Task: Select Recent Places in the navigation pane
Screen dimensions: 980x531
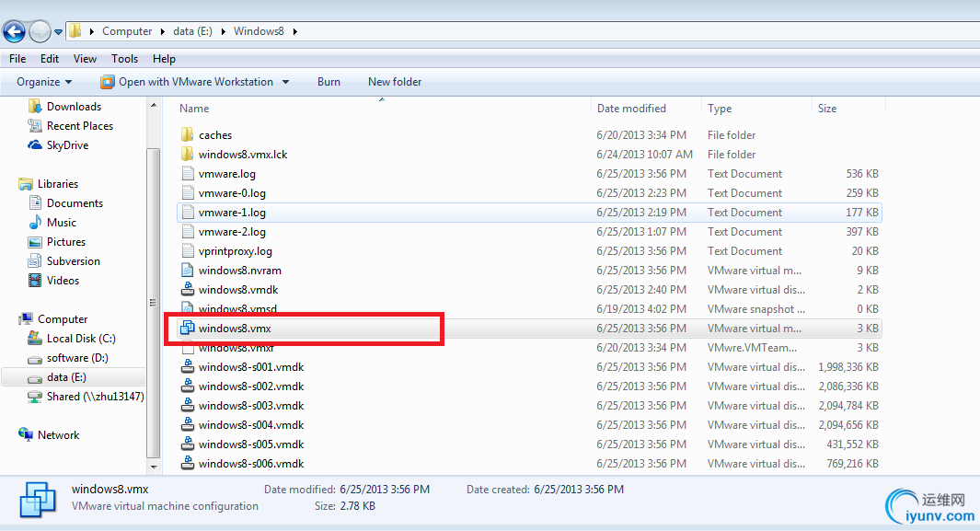Action: tap(80, 126)
